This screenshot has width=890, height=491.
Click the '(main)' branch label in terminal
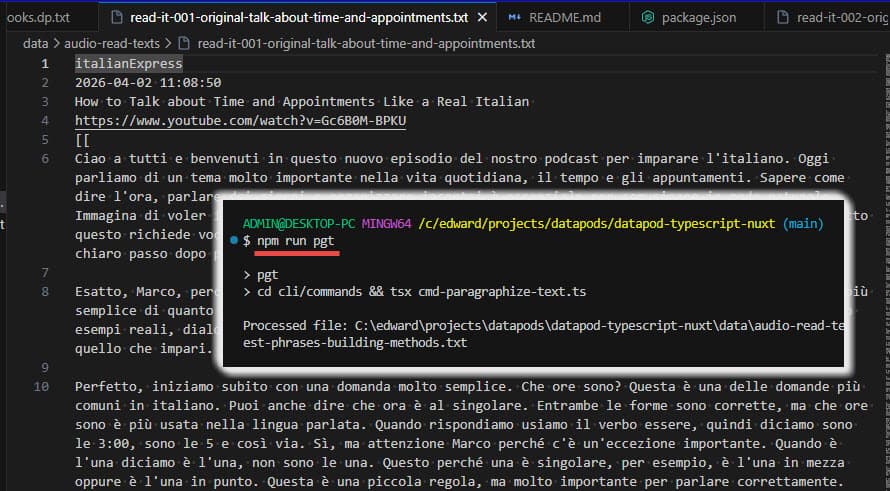click(x=803, y=224)
